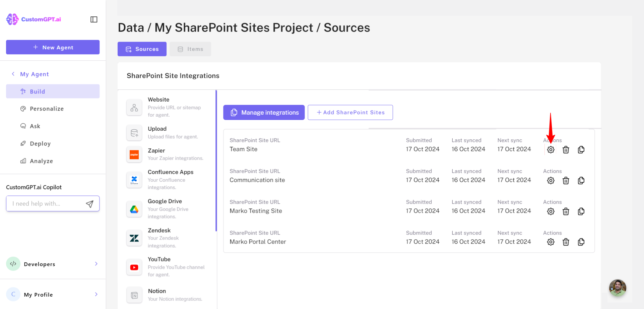The width and height of the screenshot is (644, 309).
Task: Send the Copilot help message
Action: coord(89,204)
